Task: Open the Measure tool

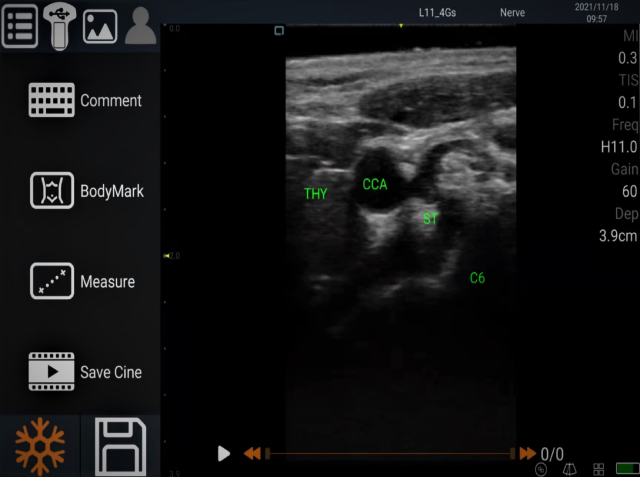Action: [x=52, y=282]
